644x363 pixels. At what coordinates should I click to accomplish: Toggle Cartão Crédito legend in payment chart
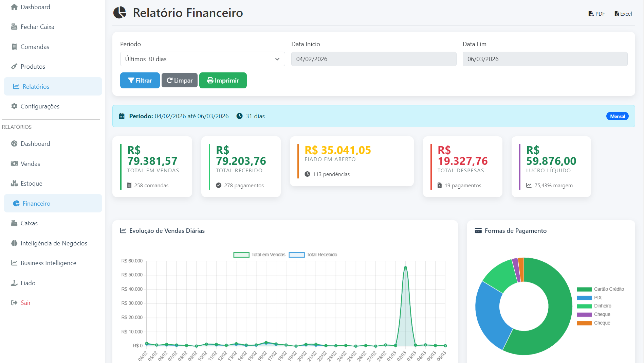600,289
